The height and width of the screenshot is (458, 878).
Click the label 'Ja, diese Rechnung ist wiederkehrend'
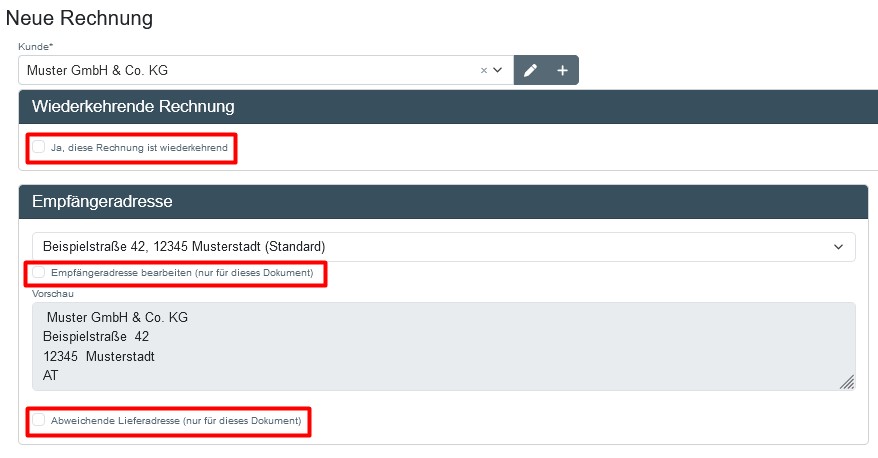(x=139, y=148)
